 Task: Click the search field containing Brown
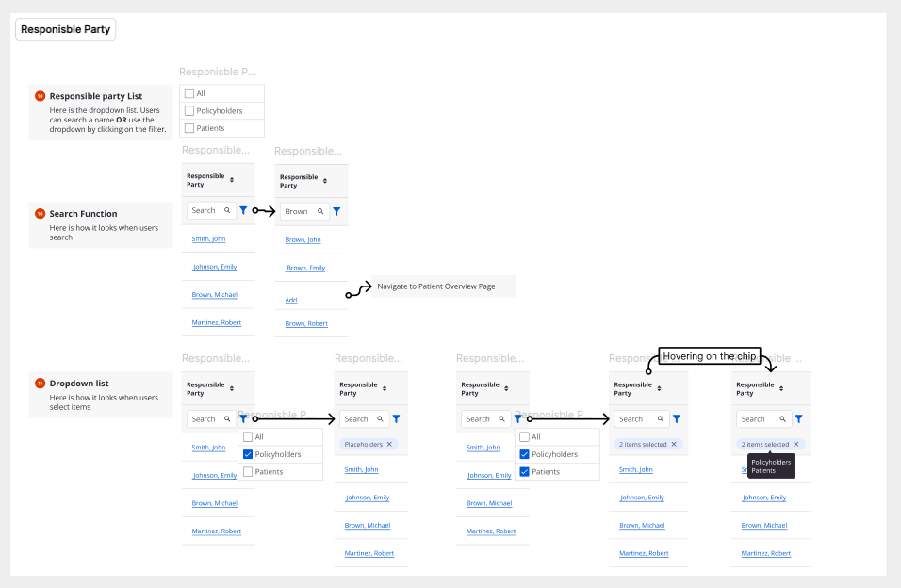pyautogui.click(x=299, y=212)
